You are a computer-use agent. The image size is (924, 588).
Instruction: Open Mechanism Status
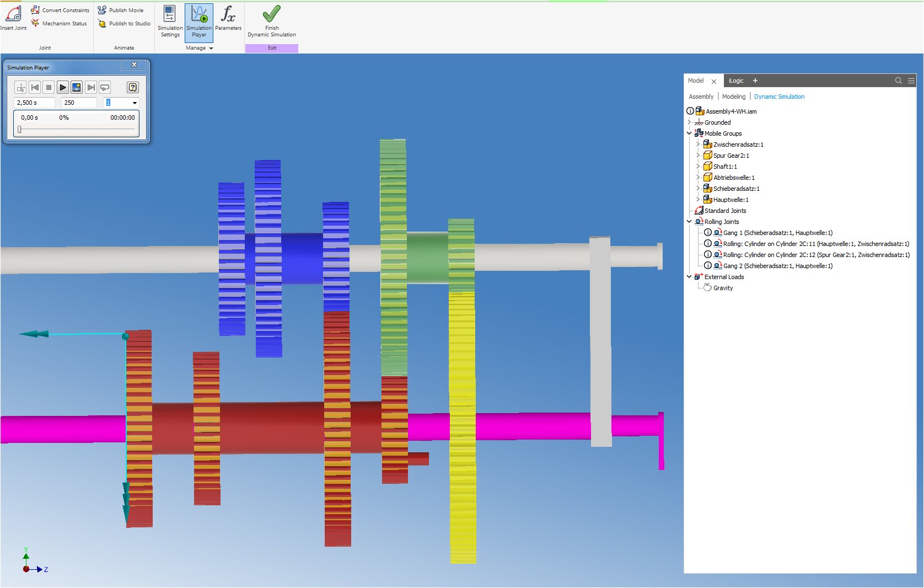click(x=35, y=23)
